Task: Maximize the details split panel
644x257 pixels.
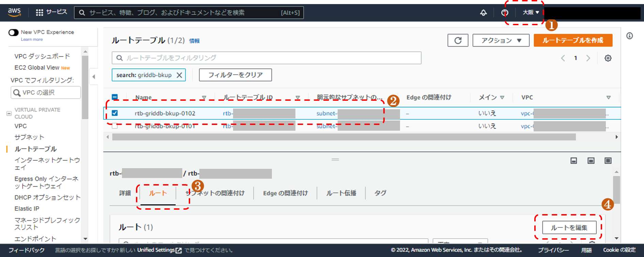Action: (x=608, y=161)
